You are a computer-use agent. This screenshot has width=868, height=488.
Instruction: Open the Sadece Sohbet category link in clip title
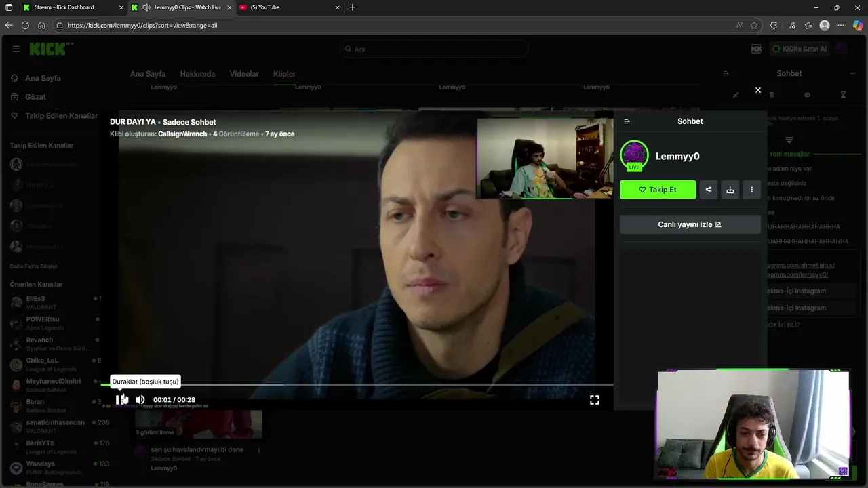189,122
